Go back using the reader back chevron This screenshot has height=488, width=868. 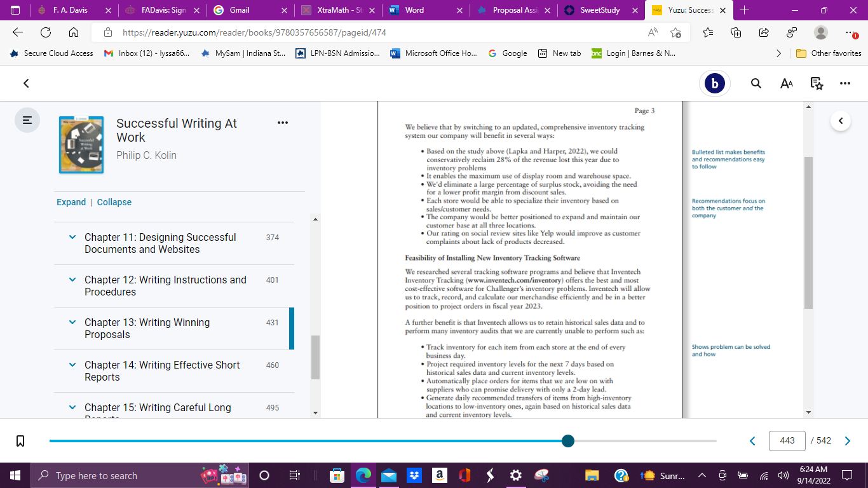click(26, 83)
